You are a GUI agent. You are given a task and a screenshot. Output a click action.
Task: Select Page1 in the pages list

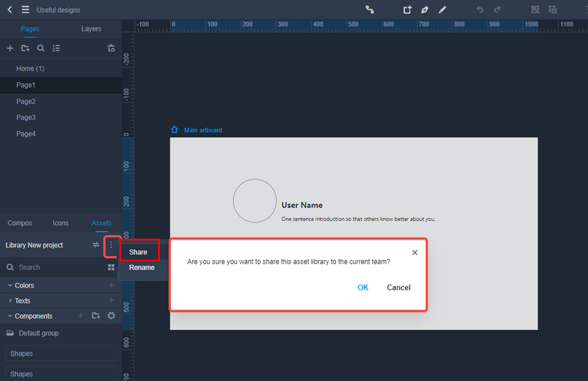61,85
